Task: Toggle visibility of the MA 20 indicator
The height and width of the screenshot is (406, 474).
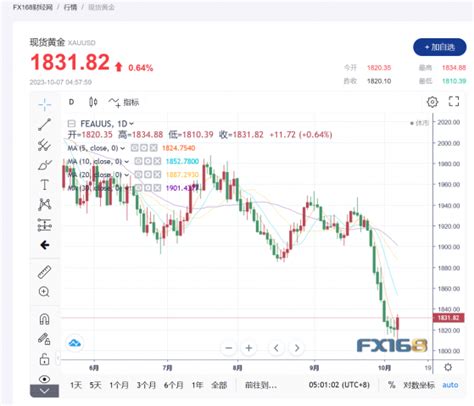Action: pyautogui.click(x=138, y=174)
